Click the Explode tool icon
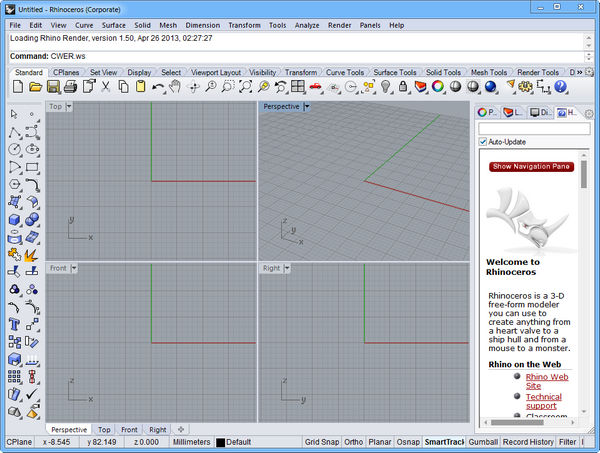Screen dimensions: 600x453 coord(33,255)
